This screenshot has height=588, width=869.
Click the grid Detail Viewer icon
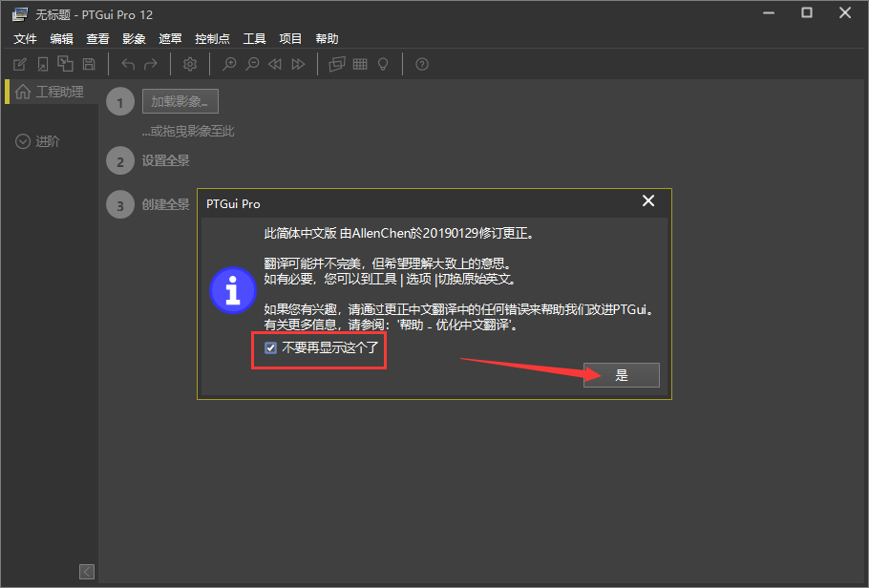coord(359,64)
